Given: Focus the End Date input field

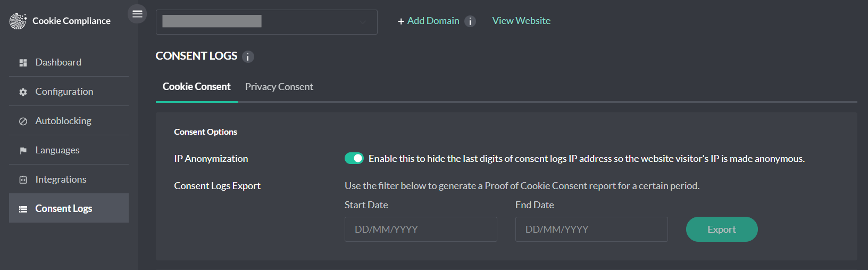Looking at the screenshot, I should [x=591, y=229].
